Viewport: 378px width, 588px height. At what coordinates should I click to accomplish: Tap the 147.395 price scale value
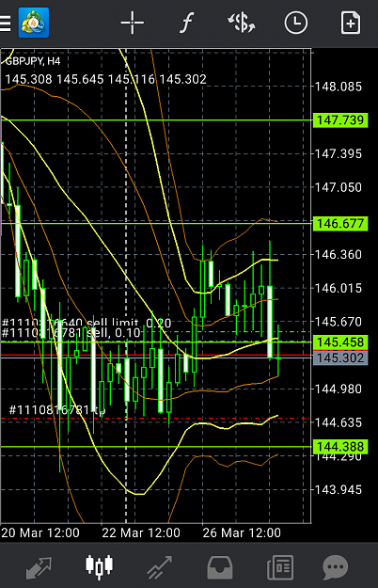click(x=339, y=153)
